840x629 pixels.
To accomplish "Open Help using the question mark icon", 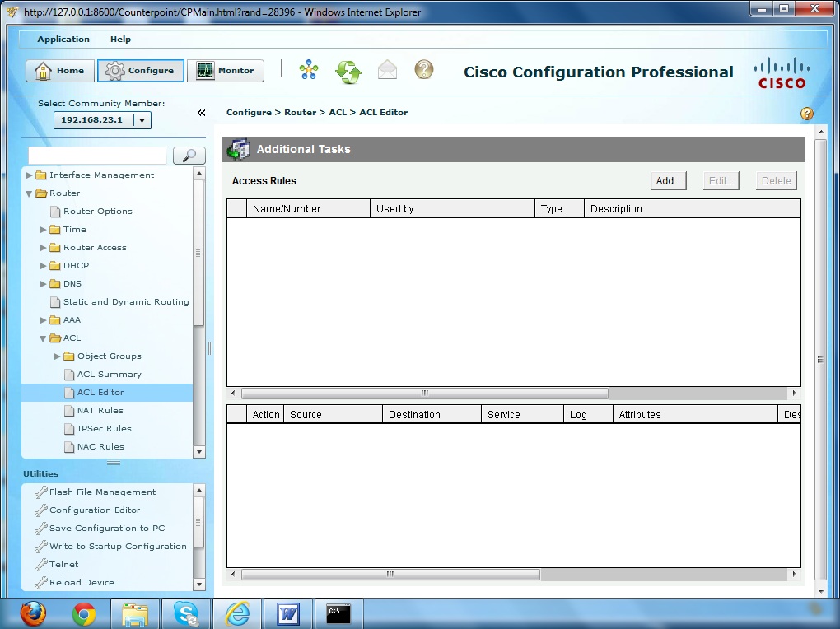I will point(423,71).
